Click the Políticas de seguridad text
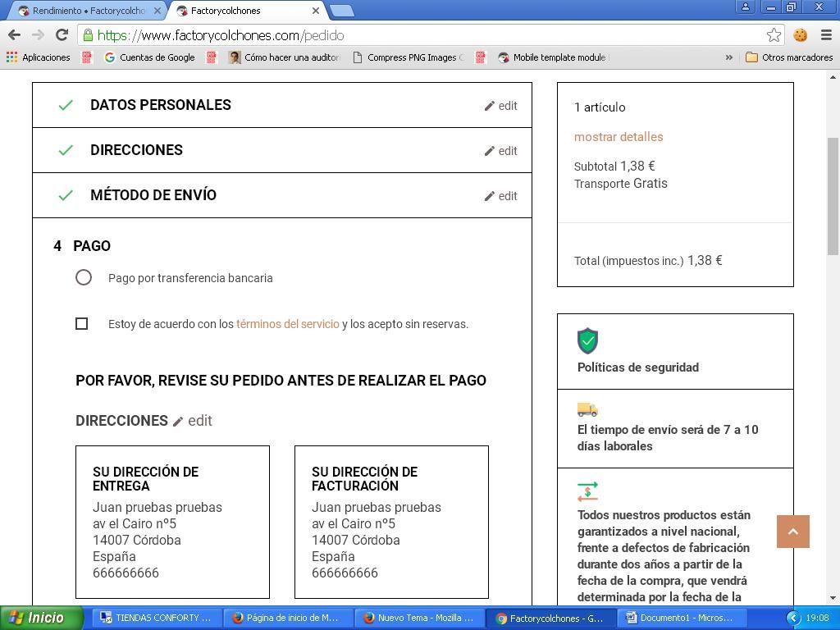This screenshot has width=840, height=630. pos(638,367)
